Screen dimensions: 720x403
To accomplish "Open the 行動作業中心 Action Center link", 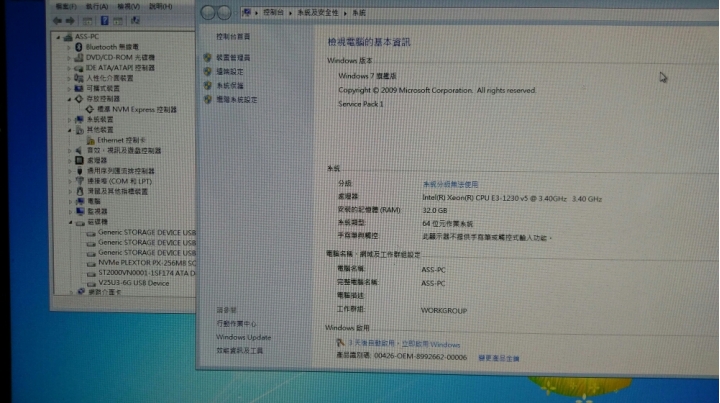I will [236, 324].
